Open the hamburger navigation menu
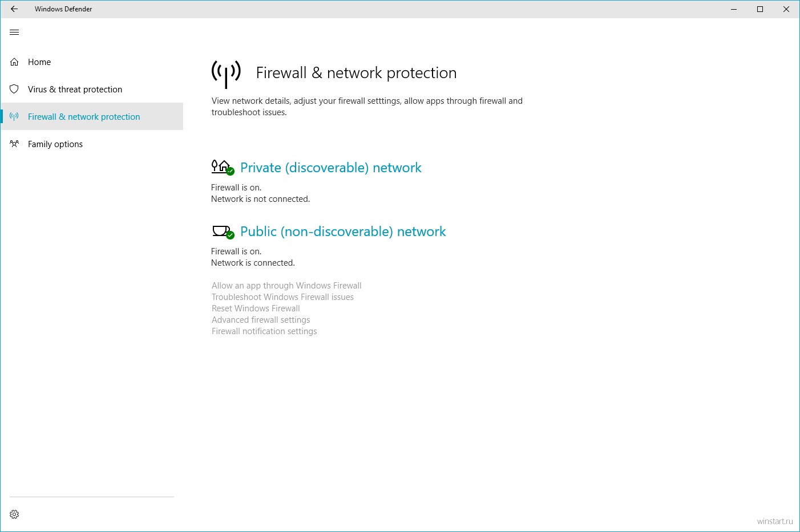 (x=14, y=33)
